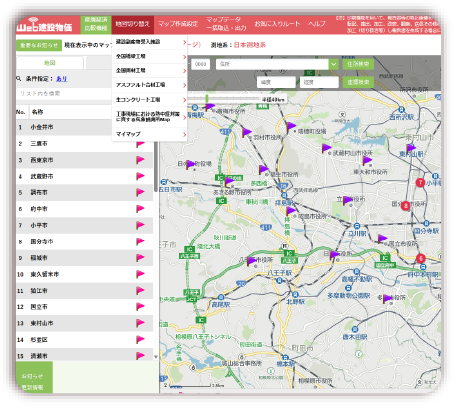Click the purple flag at 瑞穂町役場 on the map
The image size is (456, 408).
coord(291,127)
